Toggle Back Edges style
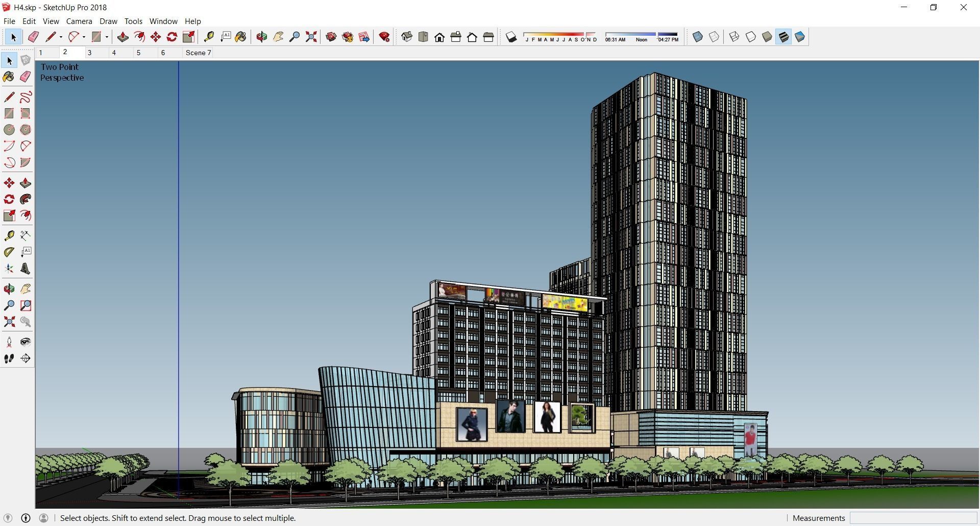Viewport: 980px width, 526px height. [714, 37]
